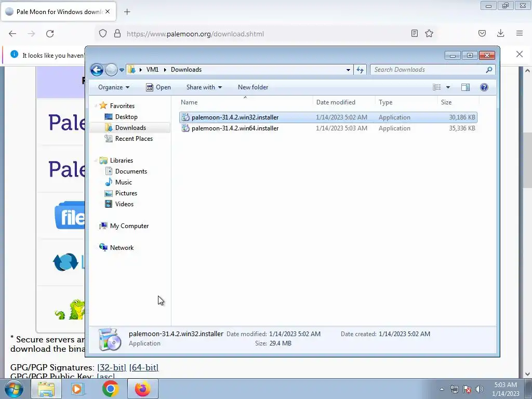Open Downloads in the navigation pane

tap(130, 128)
